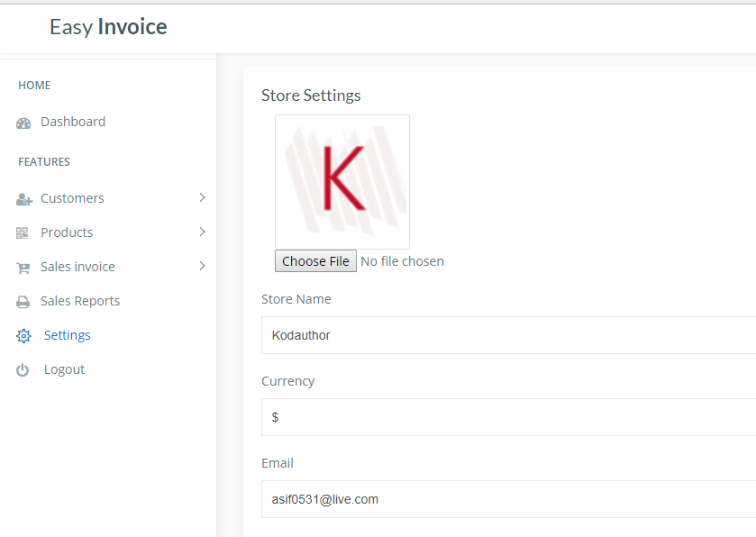Image resolution: width=756 pixels, height=537 pixels.
Task: Click the Settings gear icon
Action: click(23, 336)
